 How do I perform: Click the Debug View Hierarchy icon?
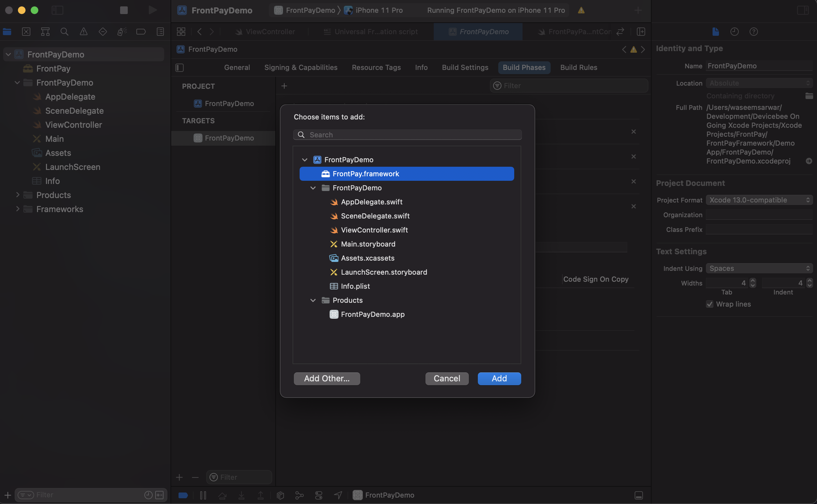tap(280, 495)
